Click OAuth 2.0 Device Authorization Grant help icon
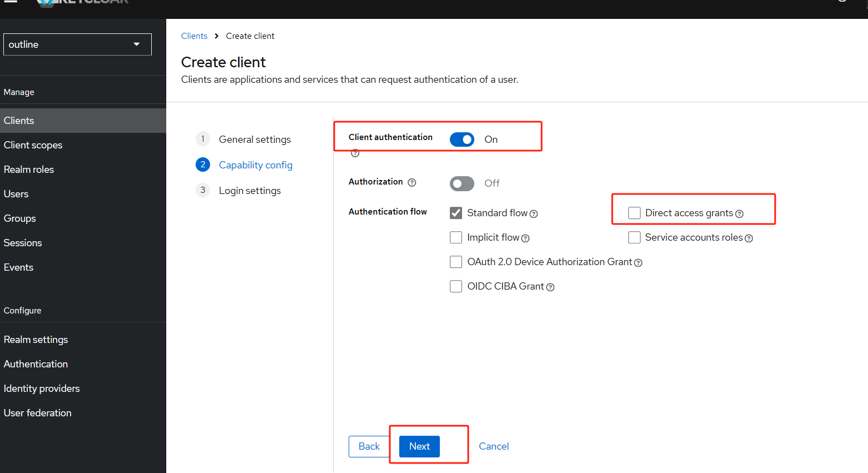The image size is (868, 473). pyautogui.click(x=638, y=263)
